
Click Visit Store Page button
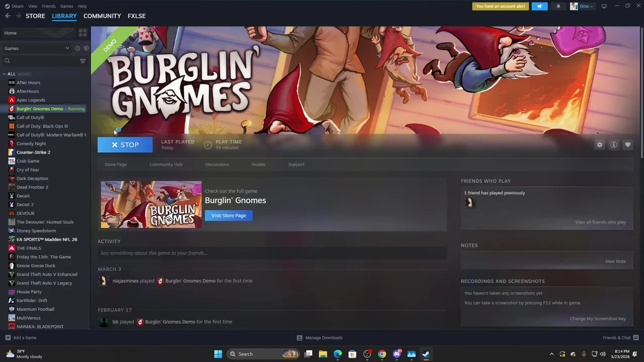coord(228,216)
